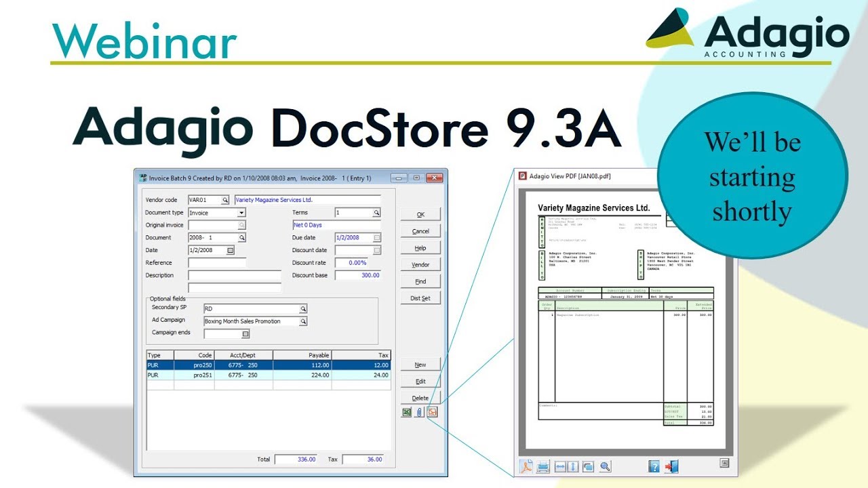Image resolution: width=868 pixels, height=488 pixels.
Task: Click the Vendor code field VAR01
Action: pos(205,201)
